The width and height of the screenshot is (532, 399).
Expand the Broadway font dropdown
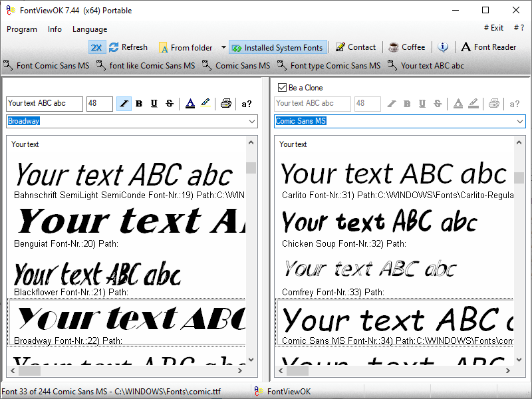(x=251, y=122)
